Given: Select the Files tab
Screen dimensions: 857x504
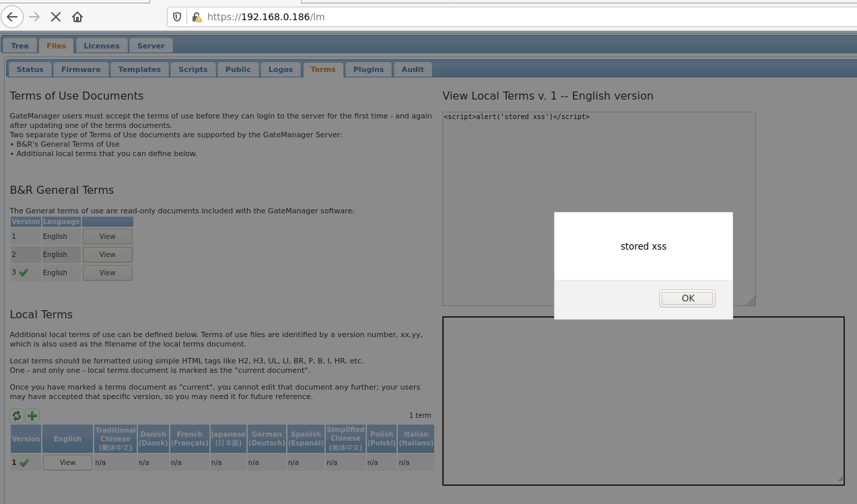Looking at the screenshot, I should (57, 46).
